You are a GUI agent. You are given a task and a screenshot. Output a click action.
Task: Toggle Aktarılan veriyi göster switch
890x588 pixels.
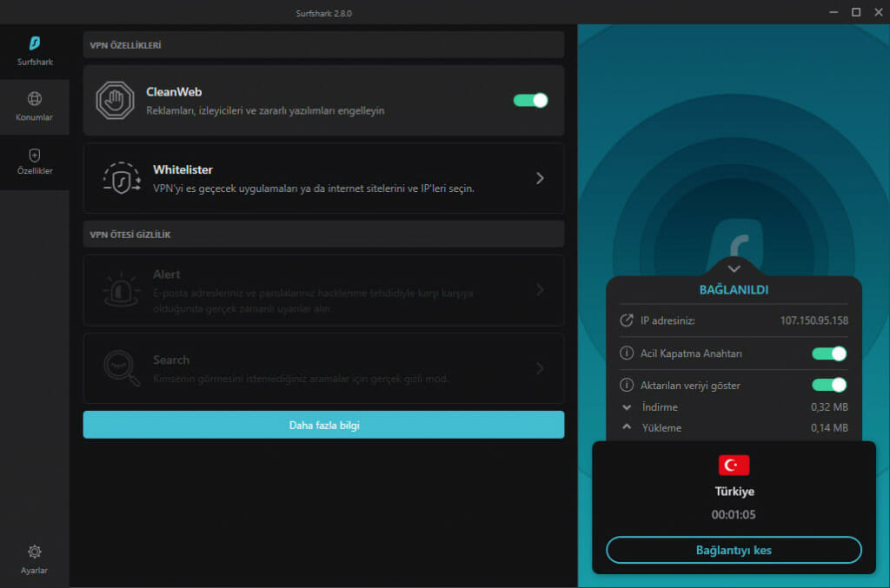pos(829,385)
